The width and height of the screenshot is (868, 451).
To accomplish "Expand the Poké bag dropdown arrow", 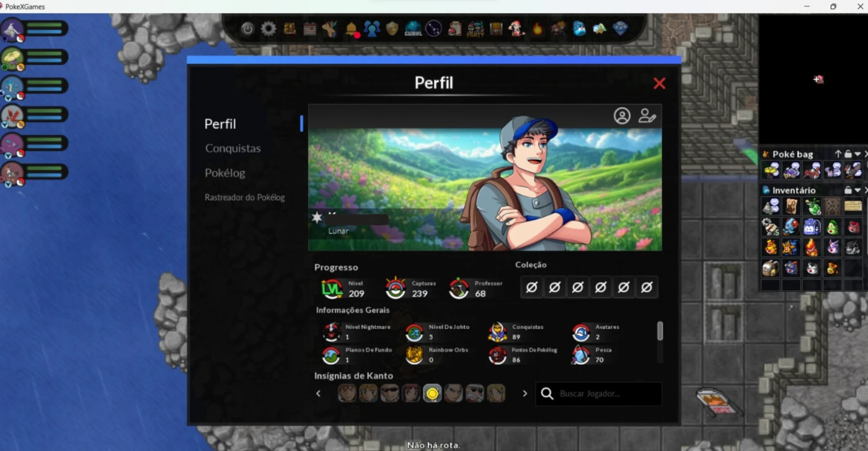I will [x=857, y=154].
